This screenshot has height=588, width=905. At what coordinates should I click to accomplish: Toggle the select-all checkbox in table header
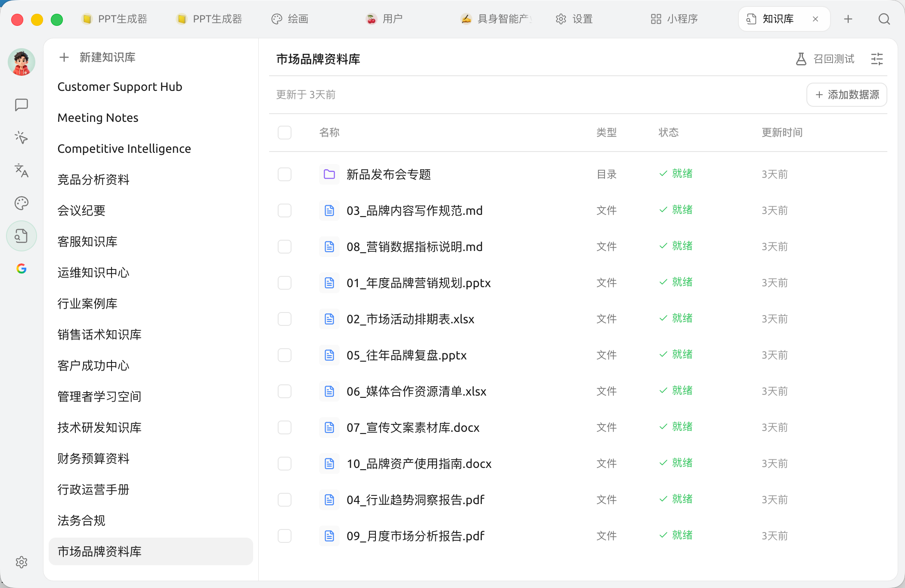285,133
